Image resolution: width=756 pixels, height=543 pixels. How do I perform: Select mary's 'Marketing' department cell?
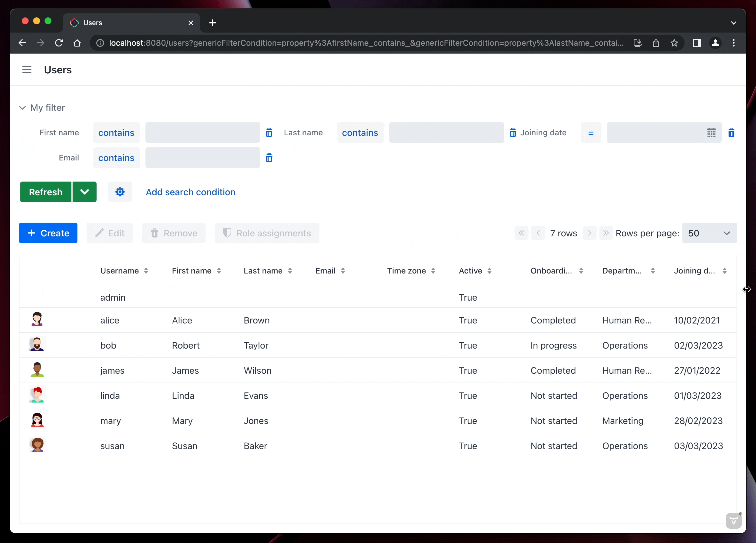click(623, 421)
